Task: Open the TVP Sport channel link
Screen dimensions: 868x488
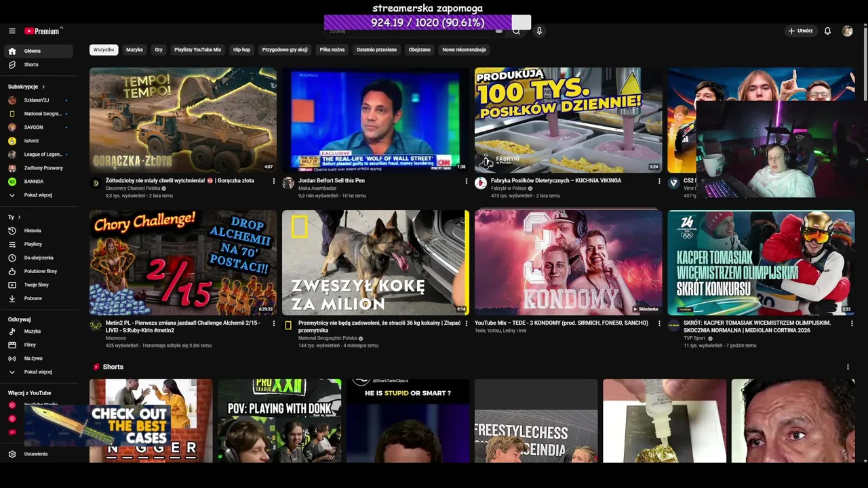Action: pyautogui.click(x=694, y=338)
